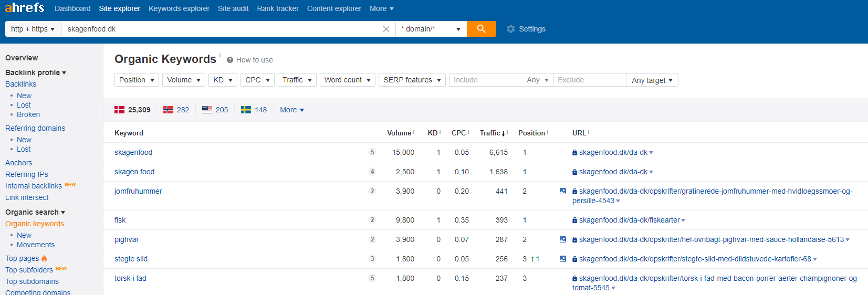Click the orange search magnifier button
The width and height of the screenshot is (868, 295).
pyautogui.click(x=481, y=29)
